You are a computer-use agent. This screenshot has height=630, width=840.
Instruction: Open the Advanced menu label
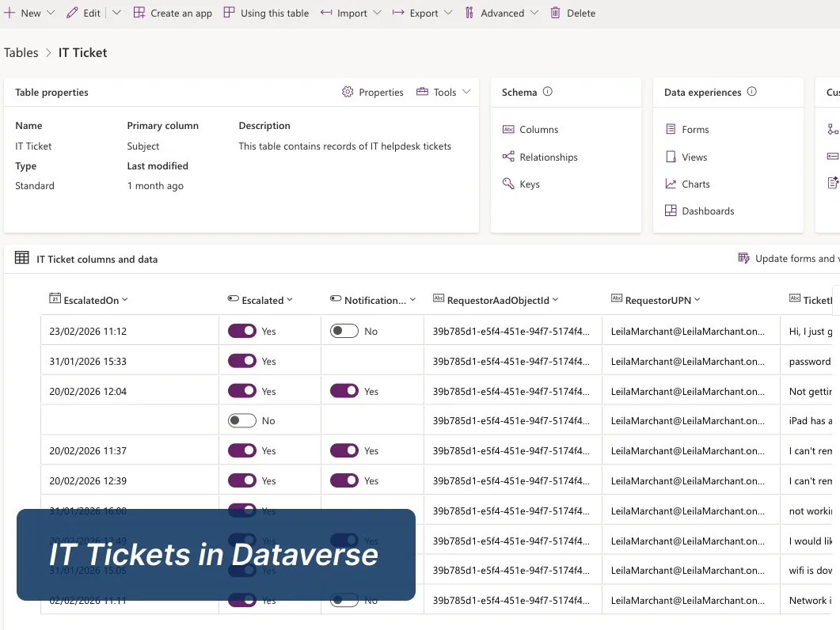[503, 13]
